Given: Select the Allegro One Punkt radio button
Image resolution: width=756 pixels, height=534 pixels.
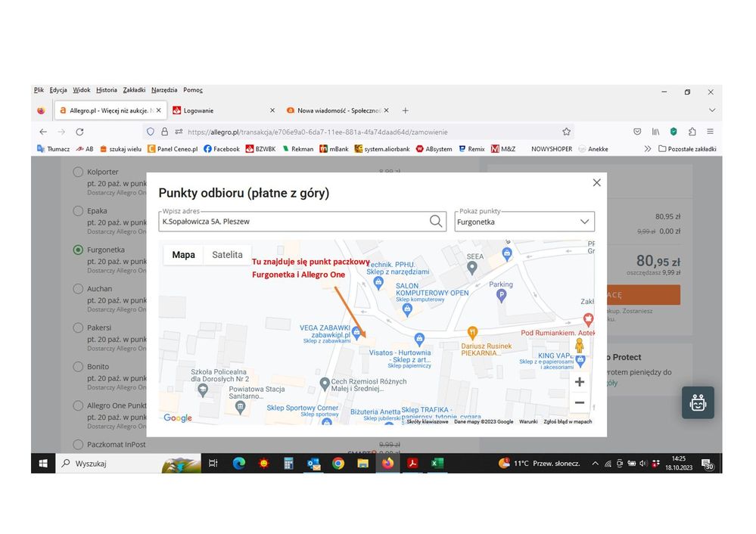Looking at the screenshot, I should coord(78,405).
